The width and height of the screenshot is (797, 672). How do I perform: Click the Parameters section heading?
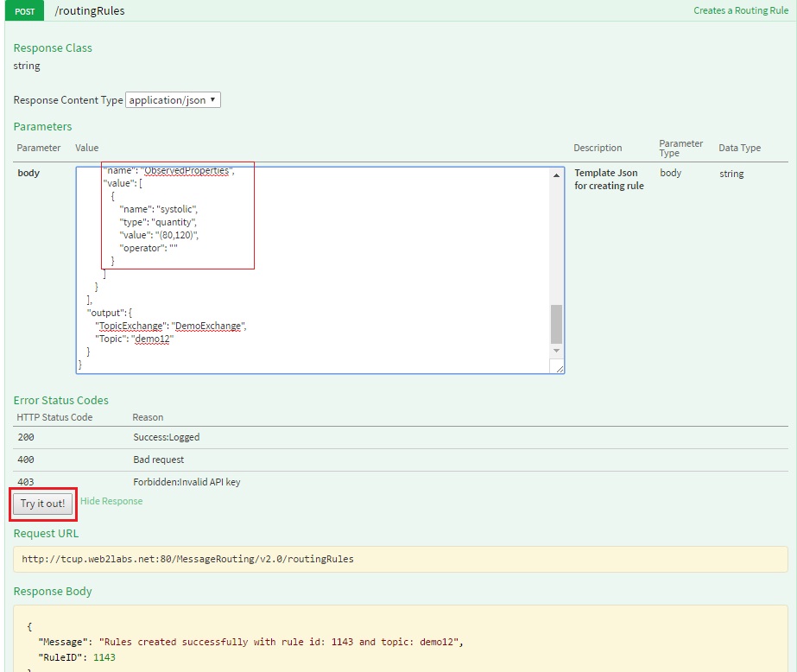[42, 127]
